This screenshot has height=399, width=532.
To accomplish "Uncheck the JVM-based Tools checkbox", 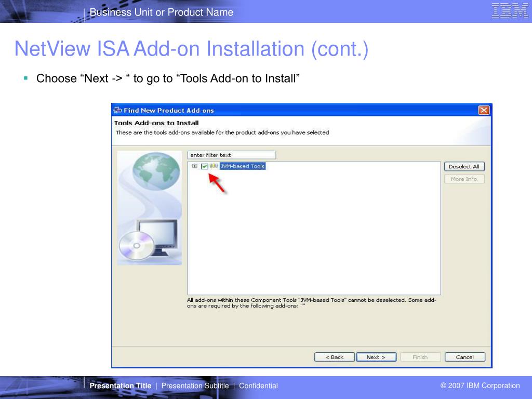I will [x=204, y=166].
